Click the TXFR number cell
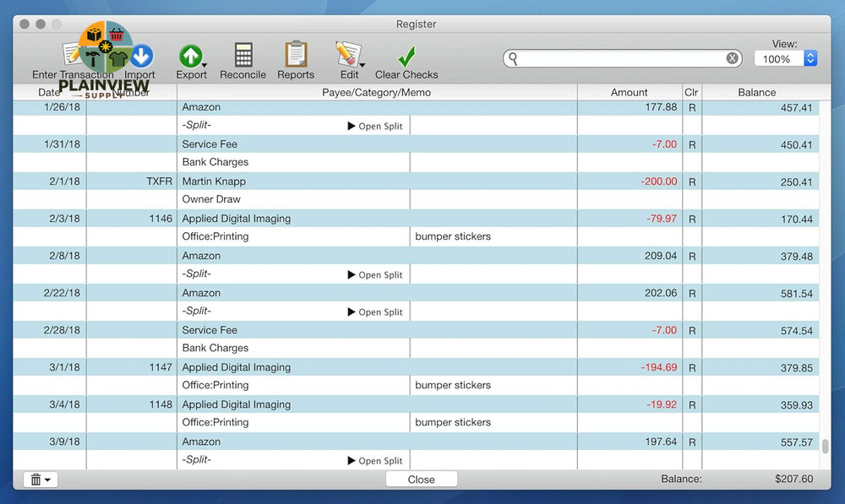Screen dimensions: 845x504 [159, 182]
